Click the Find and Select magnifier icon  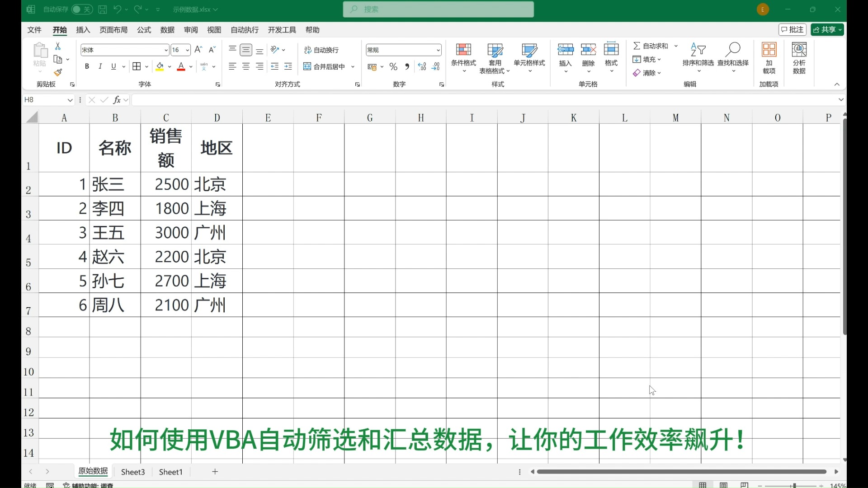(733, 50)
